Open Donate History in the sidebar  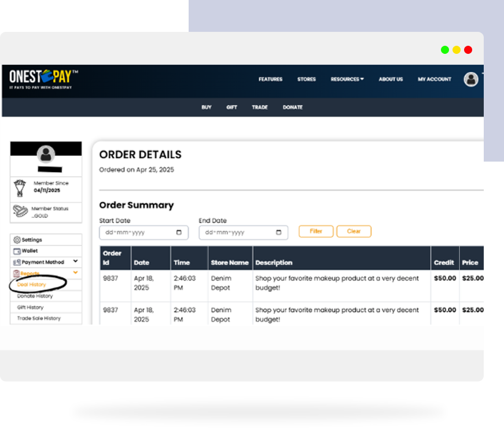point(35,296)
